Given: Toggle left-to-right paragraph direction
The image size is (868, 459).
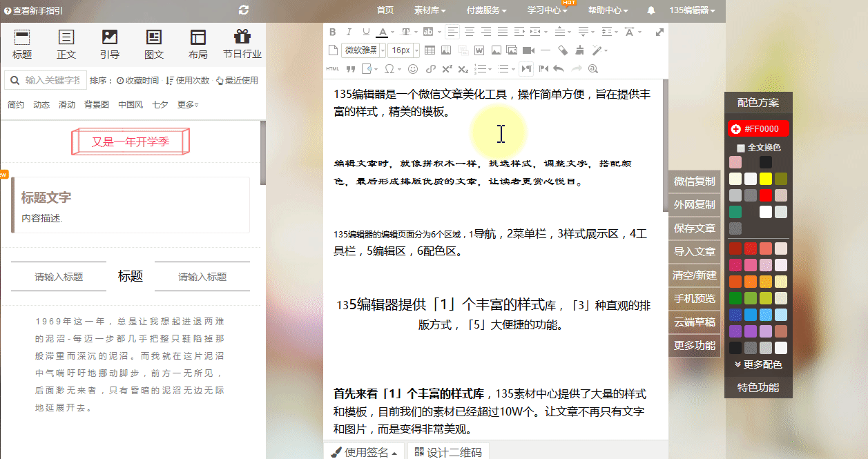Looking at the screenshot, I should click(526, 68).
